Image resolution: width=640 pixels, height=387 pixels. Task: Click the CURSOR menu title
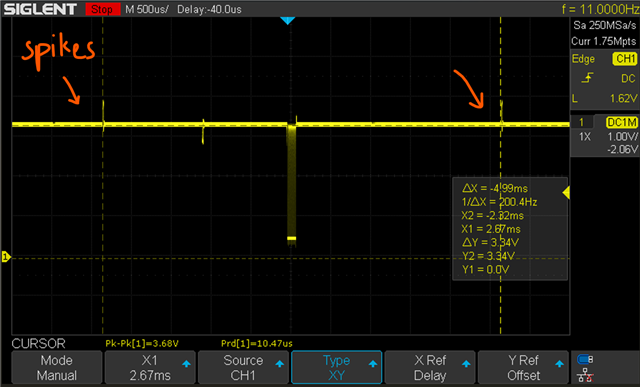pyautogui.click(x=38, y=343)
